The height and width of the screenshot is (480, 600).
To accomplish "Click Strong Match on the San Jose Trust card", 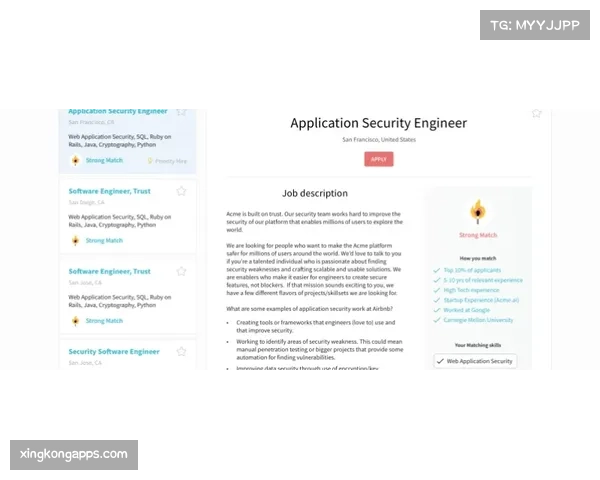I will [104, 321].
